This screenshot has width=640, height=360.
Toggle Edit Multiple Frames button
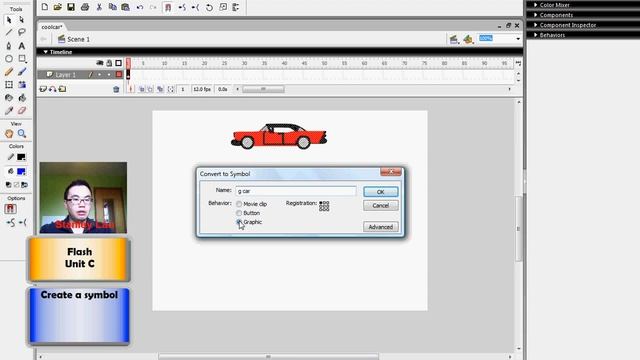160,89
